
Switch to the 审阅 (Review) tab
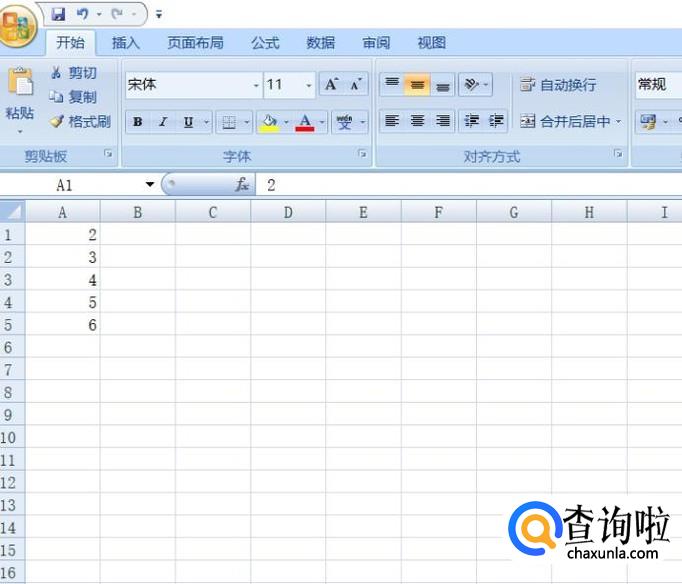(x=376, y=43)
